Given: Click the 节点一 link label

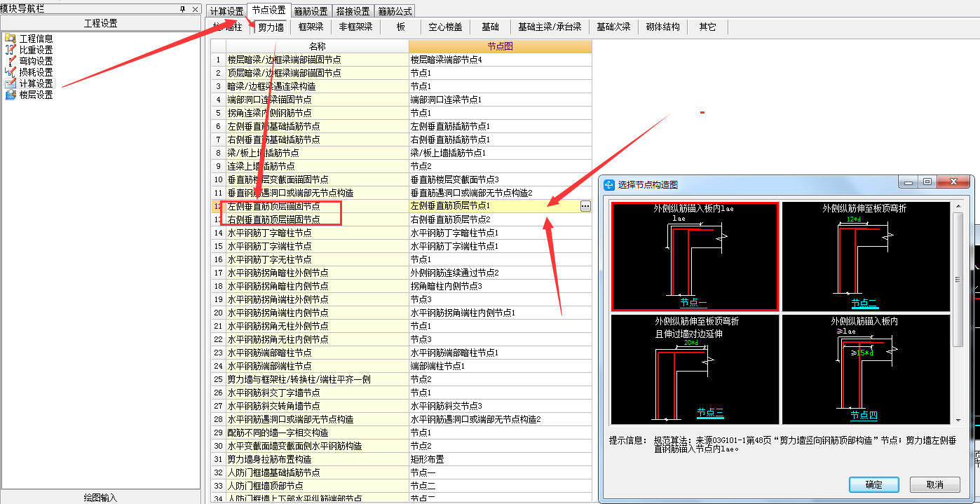Looking at the screenshot, I should coord(693,303).
